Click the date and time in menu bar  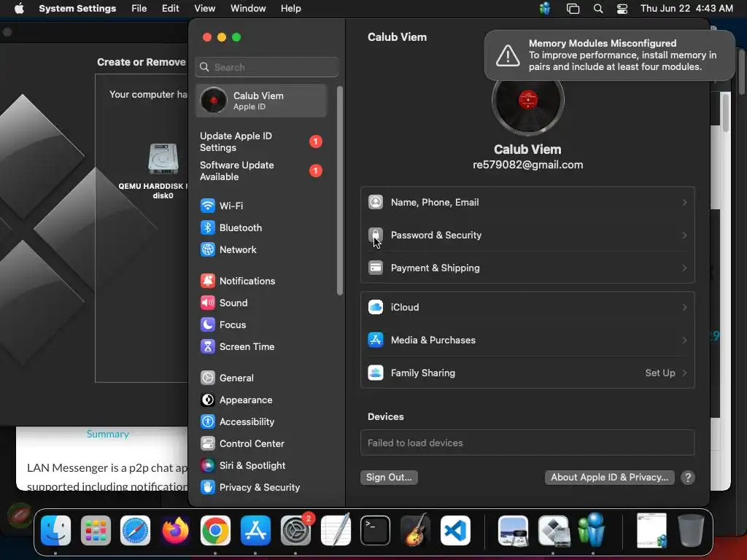pyautogui.click(x=686, y=9)
